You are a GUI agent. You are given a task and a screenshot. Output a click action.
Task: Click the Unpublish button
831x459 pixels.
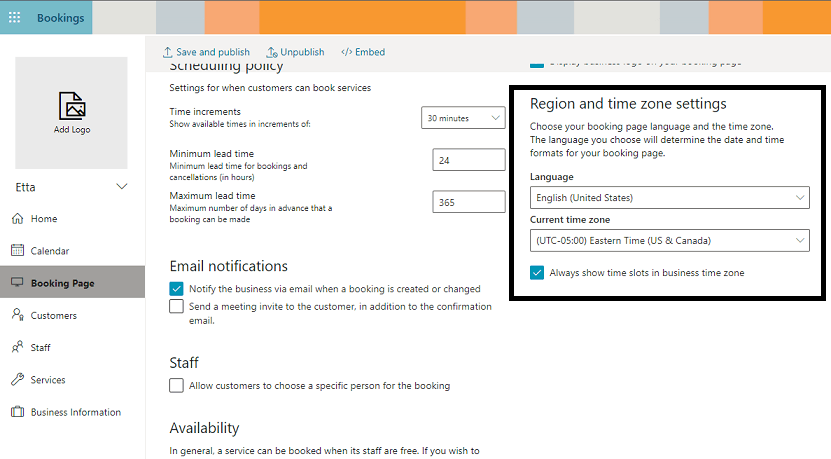coord(296,52)
